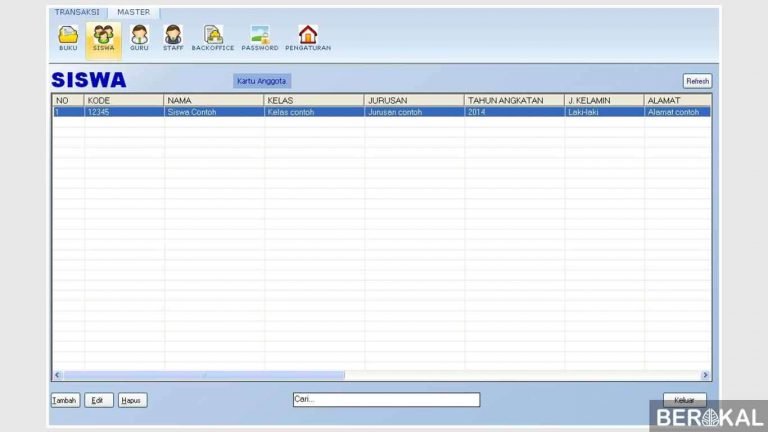Open the Guru icon

(139, 37)
